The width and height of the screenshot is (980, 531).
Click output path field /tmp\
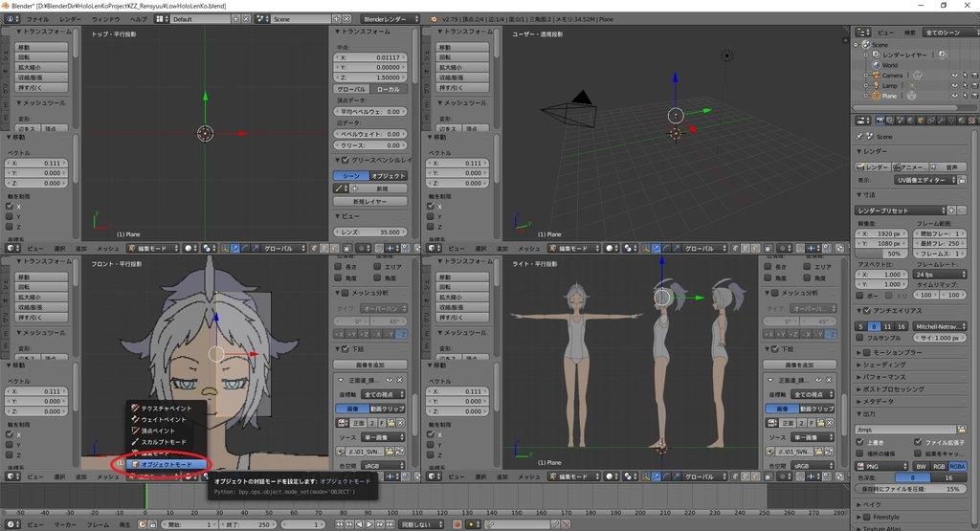905,430
